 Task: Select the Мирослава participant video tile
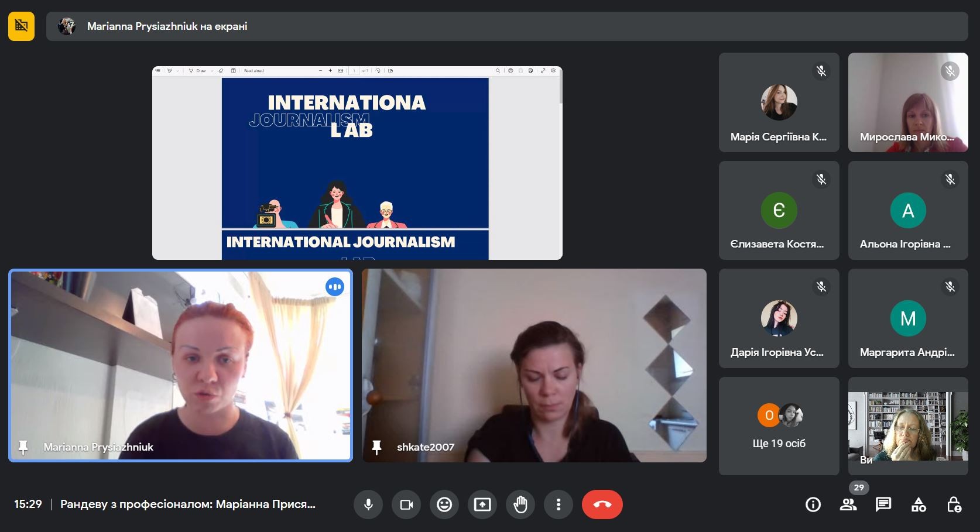coord(907,102)
